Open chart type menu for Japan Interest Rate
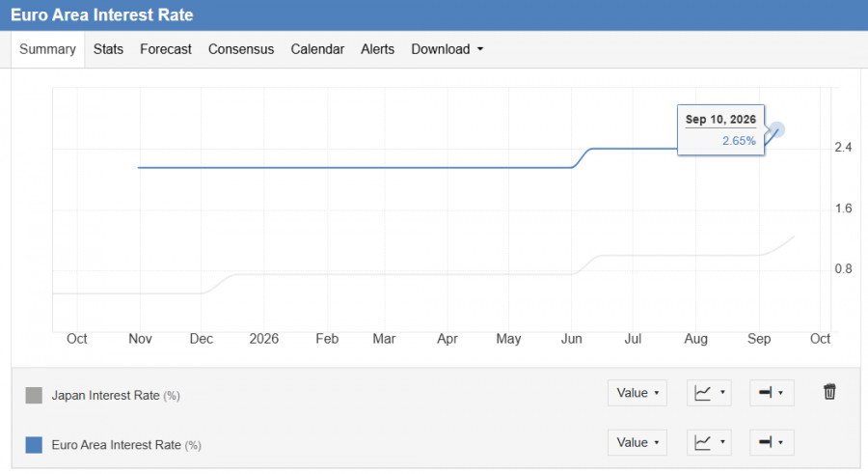 tap(709, 393)
